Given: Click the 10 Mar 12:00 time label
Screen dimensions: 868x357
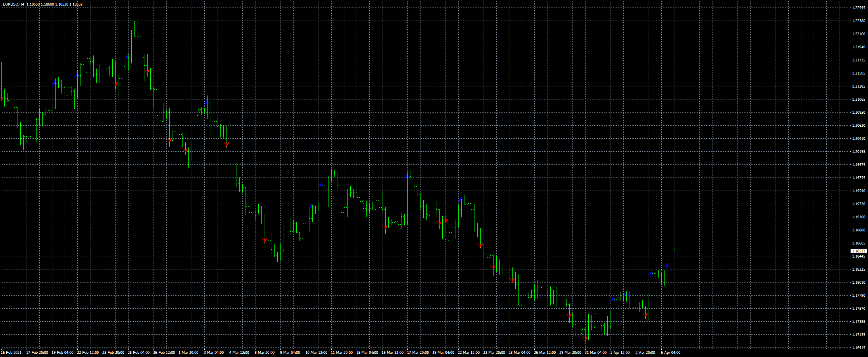Looking at the screenshot, I should click(x=316, y=352).
